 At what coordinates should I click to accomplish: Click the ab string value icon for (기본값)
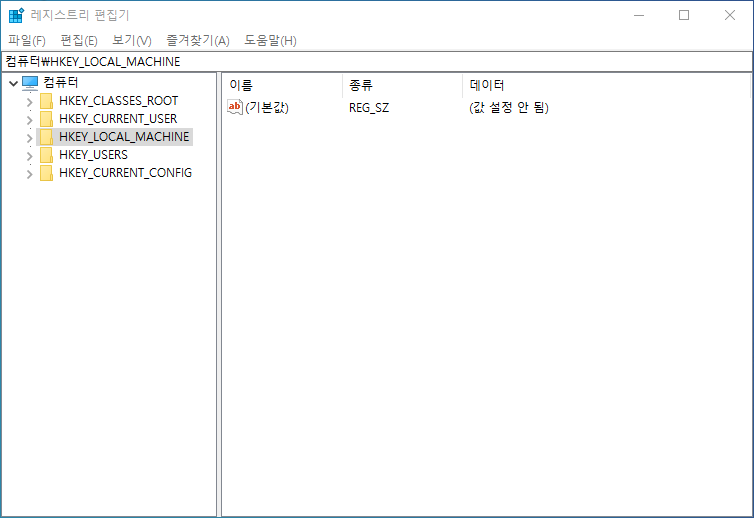point(235,107)
